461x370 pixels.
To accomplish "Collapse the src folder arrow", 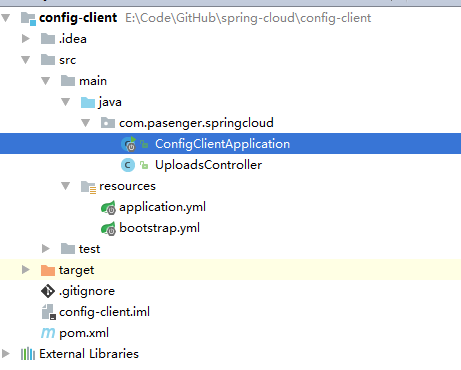I will click(x=26, y=60).
